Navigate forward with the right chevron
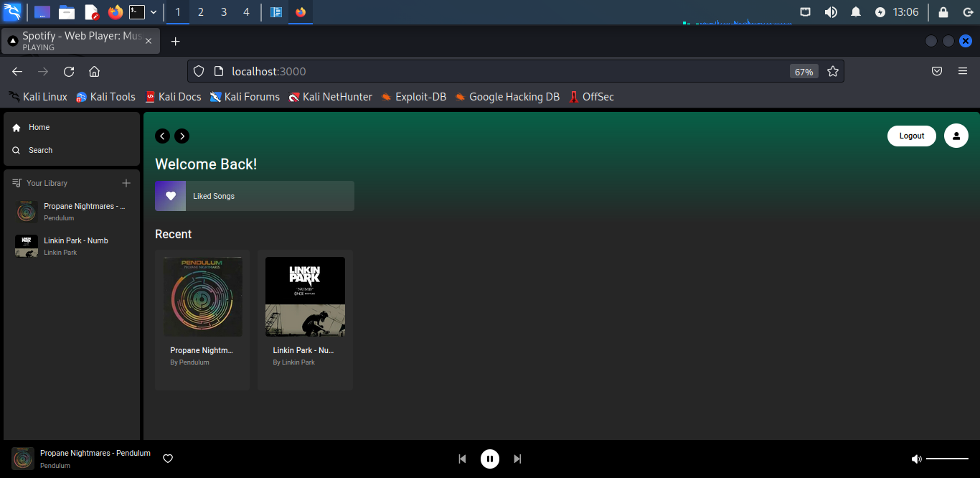This screenshot has height=478, width=980. coord(182,136)
